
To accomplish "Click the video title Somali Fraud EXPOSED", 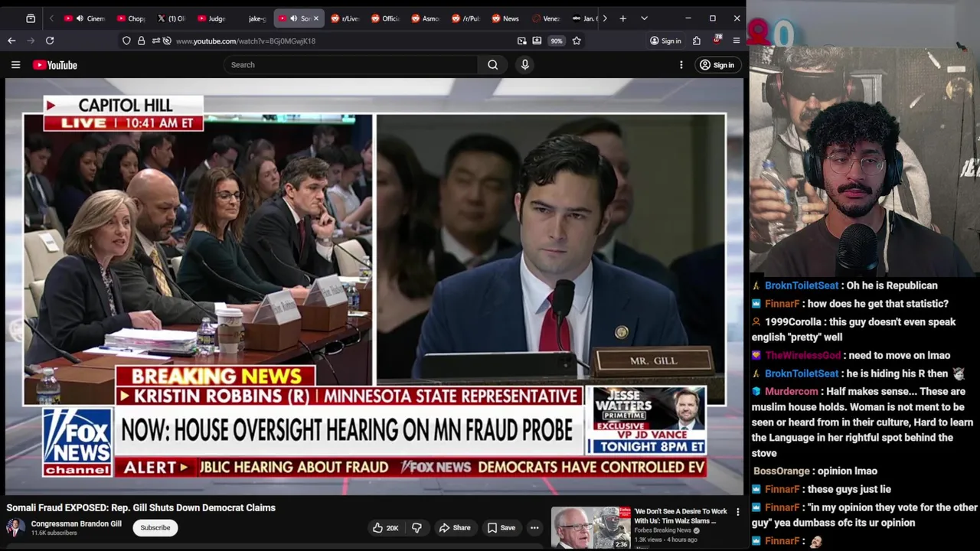I will click(x=141, y=507).
